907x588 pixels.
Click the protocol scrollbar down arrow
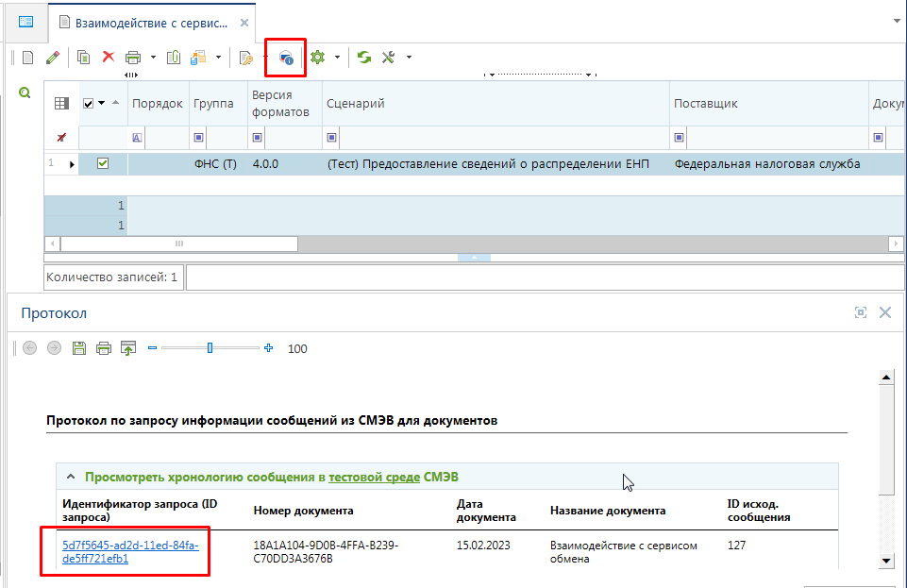886,561
